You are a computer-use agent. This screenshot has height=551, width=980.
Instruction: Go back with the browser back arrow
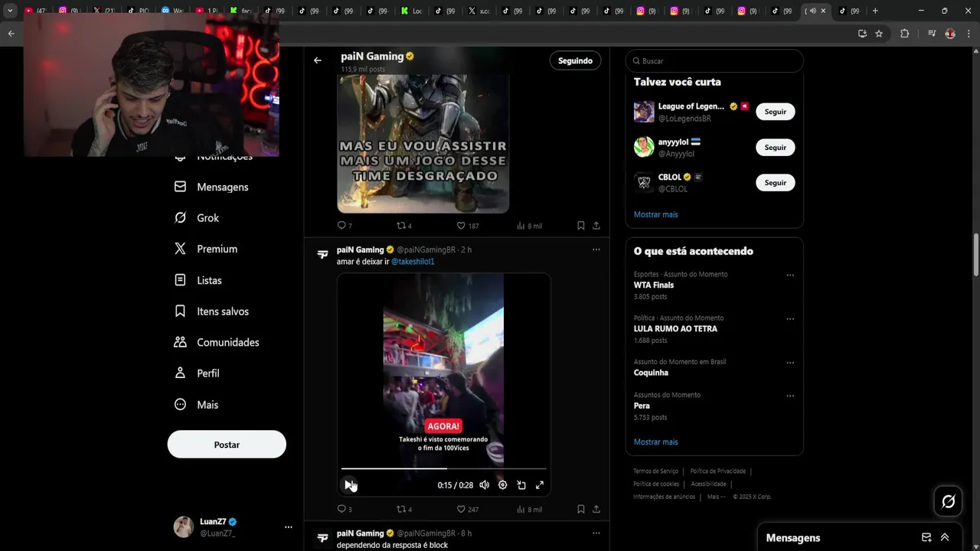coord(11,34)
